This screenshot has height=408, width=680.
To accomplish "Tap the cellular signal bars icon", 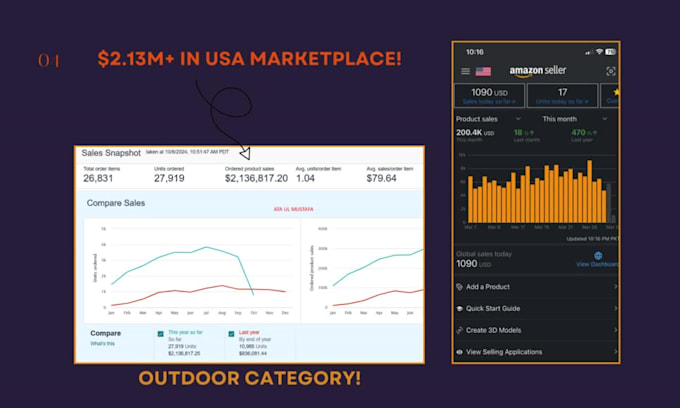I will coord(588,52).
